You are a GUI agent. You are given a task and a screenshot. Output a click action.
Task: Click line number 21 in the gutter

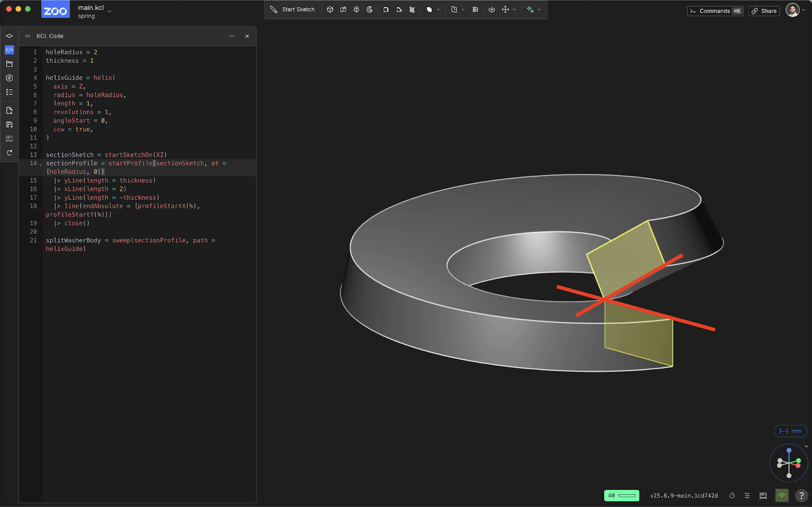[33, 240]
